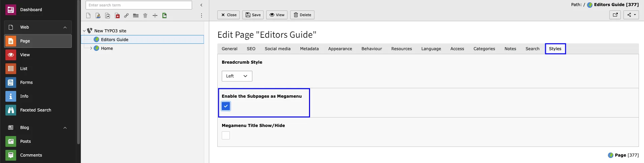The width and height of the screenshot is (644, 163).
Task: Open the Faceted Search module
Action: [38, 110]
